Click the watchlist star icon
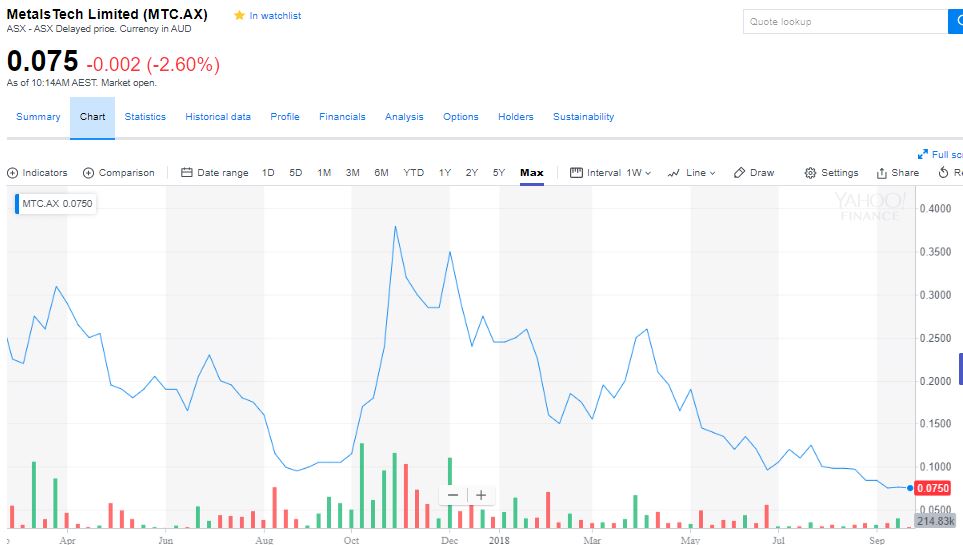The image size is (963, 545). click(239, 15)
